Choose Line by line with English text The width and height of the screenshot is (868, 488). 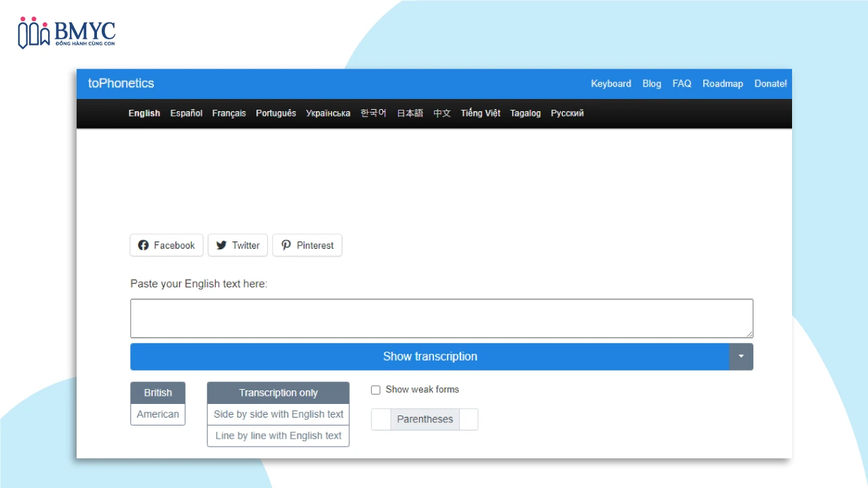coord(278,436)
